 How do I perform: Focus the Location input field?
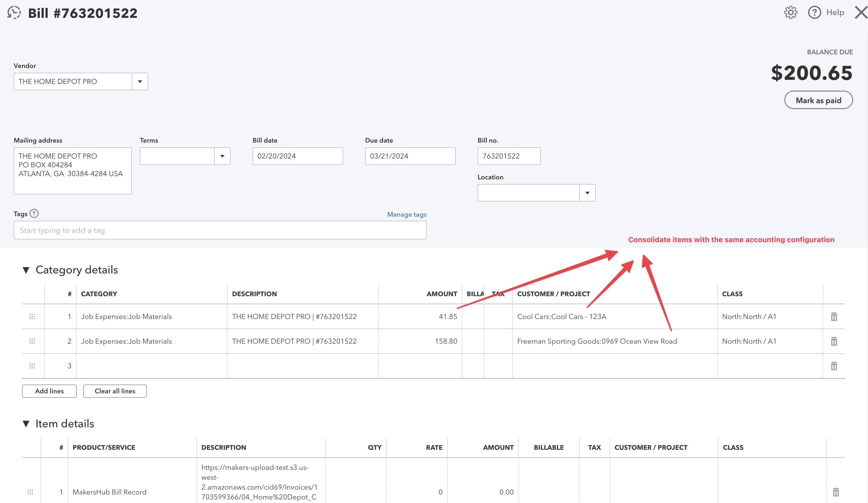[x=528, y=193]
